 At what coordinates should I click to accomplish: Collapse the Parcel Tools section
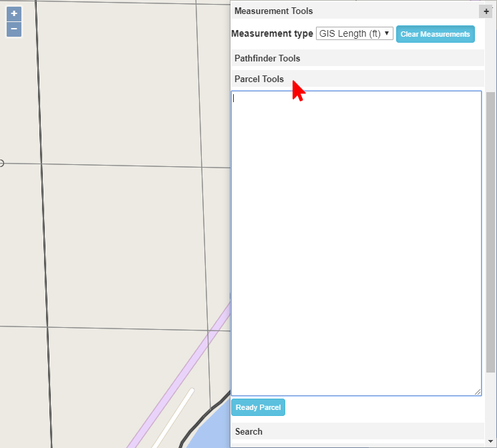click(x=259, y=79)
